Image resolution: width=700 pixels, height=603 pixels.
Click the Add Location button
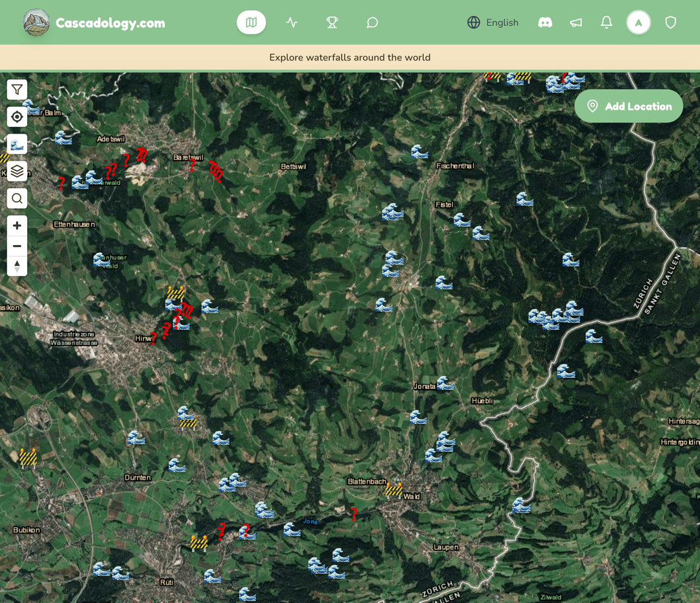click(x=629, y=106)
